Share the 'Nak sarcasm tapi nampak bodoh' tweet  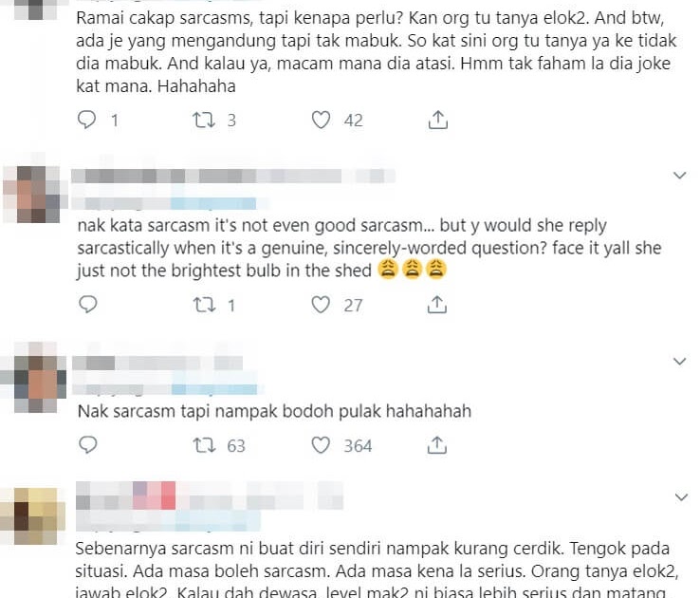(x=437, y=445)
